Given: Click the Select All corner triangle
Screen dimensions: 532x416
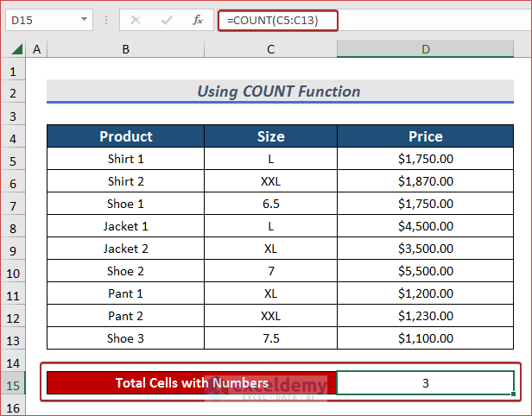Looking at the screenshot, I should click(x=14, y=50).
